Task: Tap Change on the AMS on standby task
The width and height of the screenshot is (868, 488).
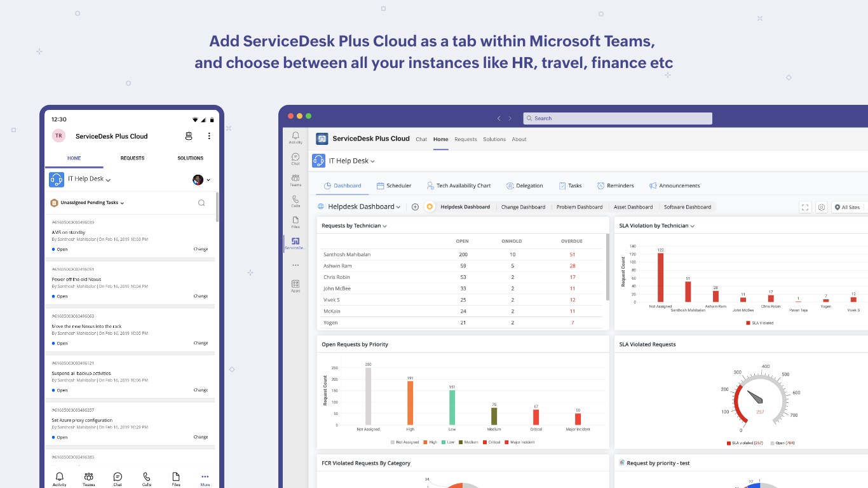Action: [x=201, y=249]
